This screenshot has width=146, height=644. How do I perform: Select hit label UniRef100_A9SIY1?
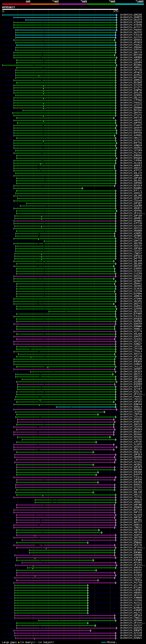131,354
